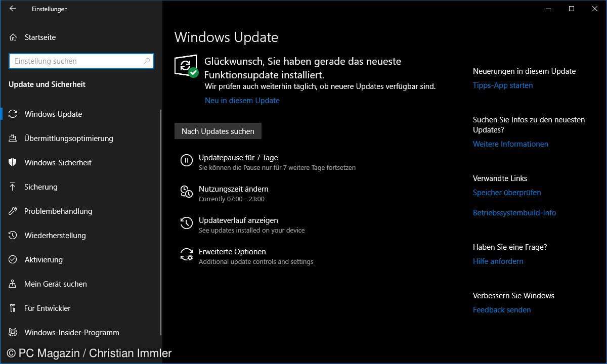Click the Für Entwickler tools icon
This screenshot has width=607, height=364.
[13, 308]
